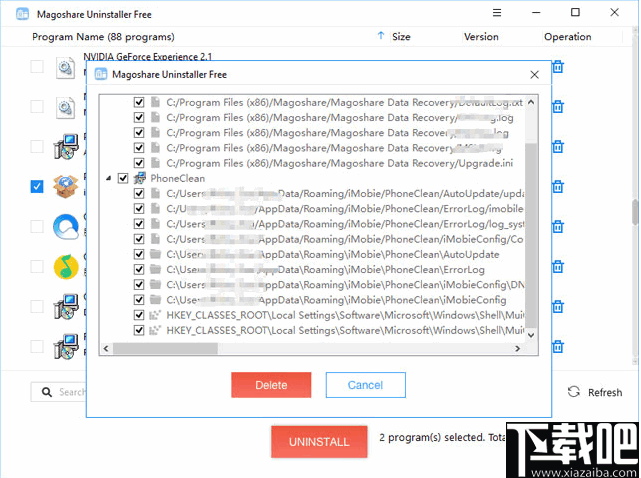
Task: Click the NVIDIA GeForce Experience program icon
Action: [66, 68]
